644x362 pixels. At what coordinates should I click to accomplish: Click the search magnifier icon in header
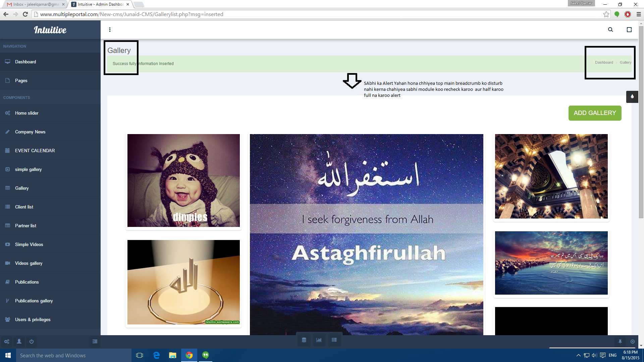[610, 29]
